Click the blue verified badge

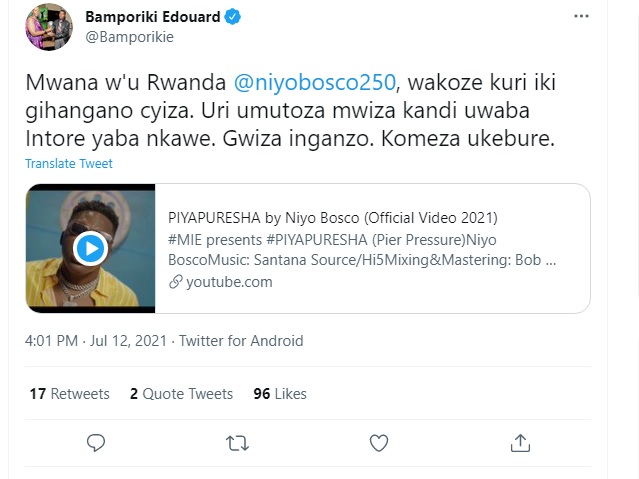[x=233, y=17]
